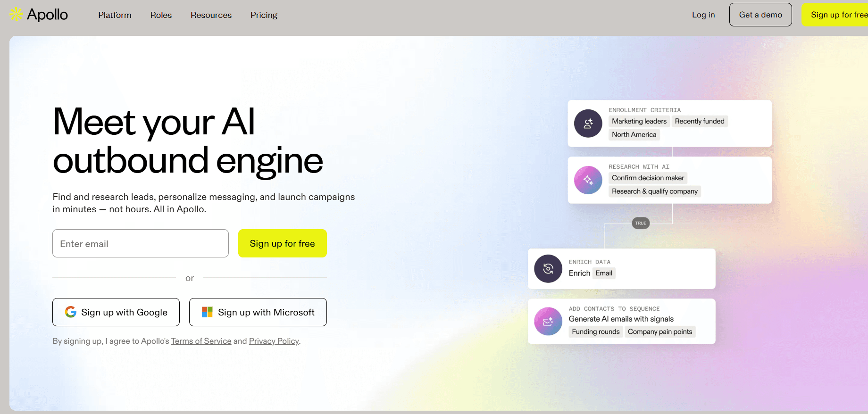This screenshot has height=414, width=868.
Task: Select the Marketing leaders tag
Action: pos(639,121)
